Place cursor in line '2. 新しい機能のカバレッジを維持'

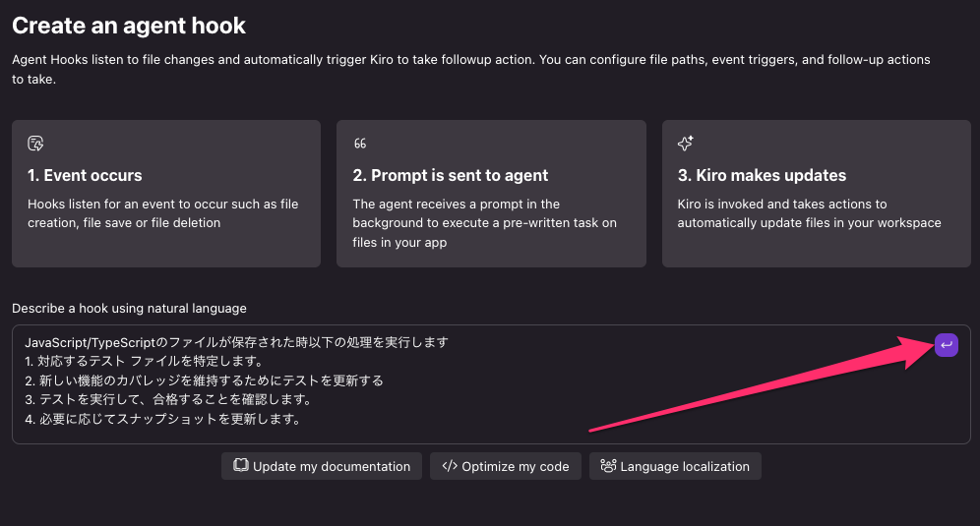[x=204, y=380]
